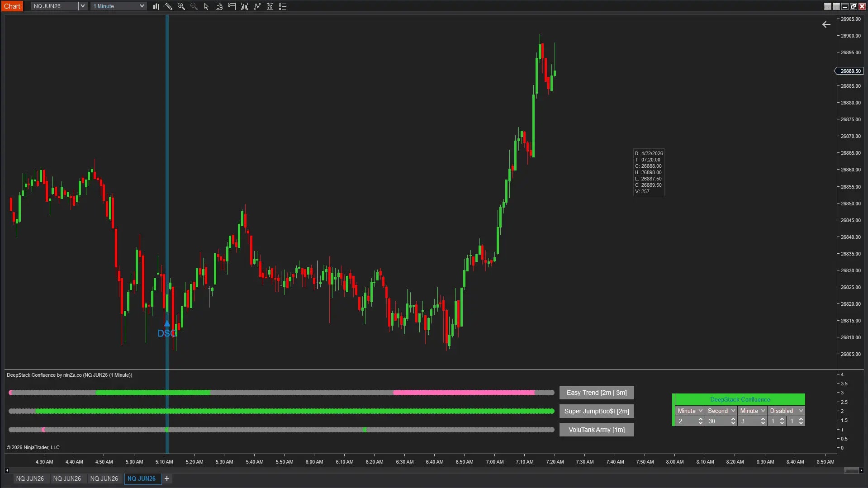Click the DeepStack Confluence indicator label
The height and width of the screenshot is (488, 868).
click(69, 375)
